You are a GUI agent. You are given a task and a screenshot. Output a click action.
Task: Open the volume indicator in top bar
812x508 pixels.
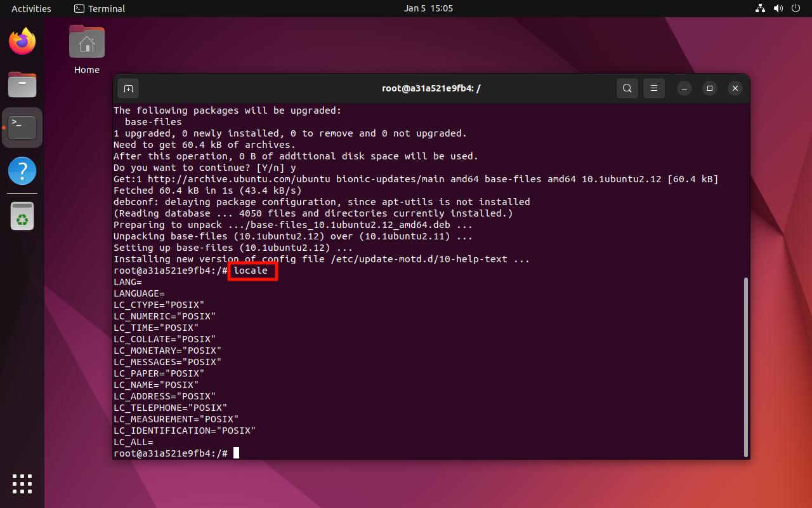777,9
